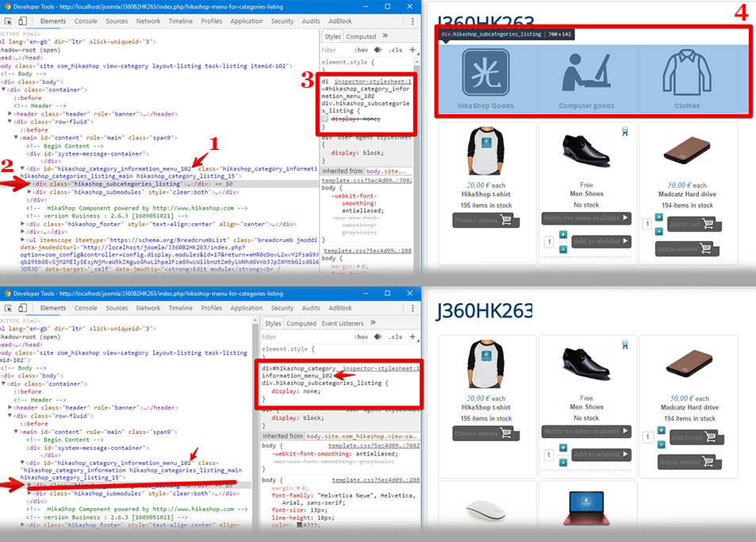Toggle device toolbar icon in top DevTools

23,21
